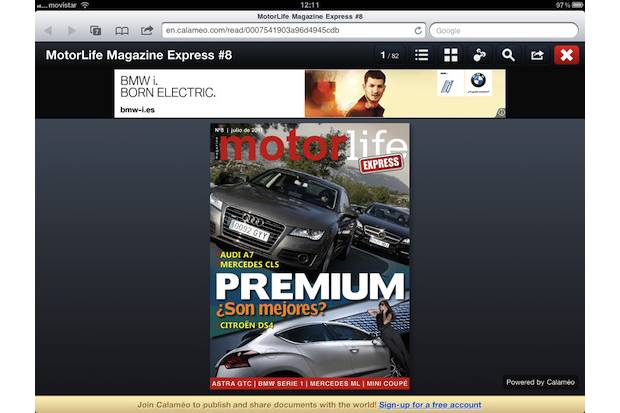Open the BMW i Born Electric banner ad
The width and height of the screenshot is (620, 413).
point(310,93)
